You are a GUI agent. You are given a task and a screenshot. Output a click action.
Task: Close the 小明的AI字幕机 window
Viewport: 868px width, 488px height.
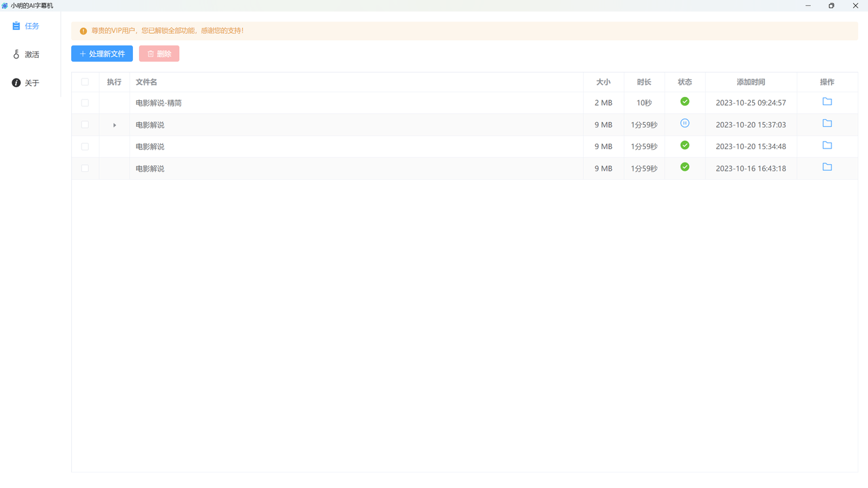pos(855,5)
